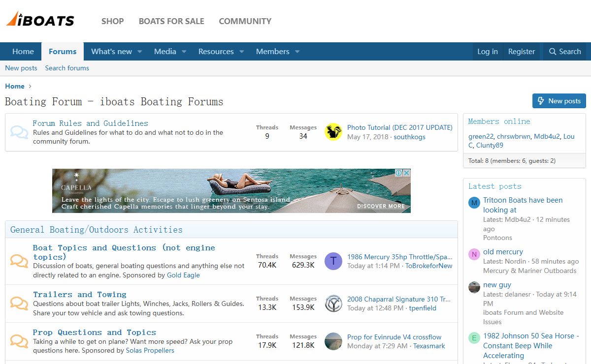Open Trailers and Towing forum

[80, 294]
